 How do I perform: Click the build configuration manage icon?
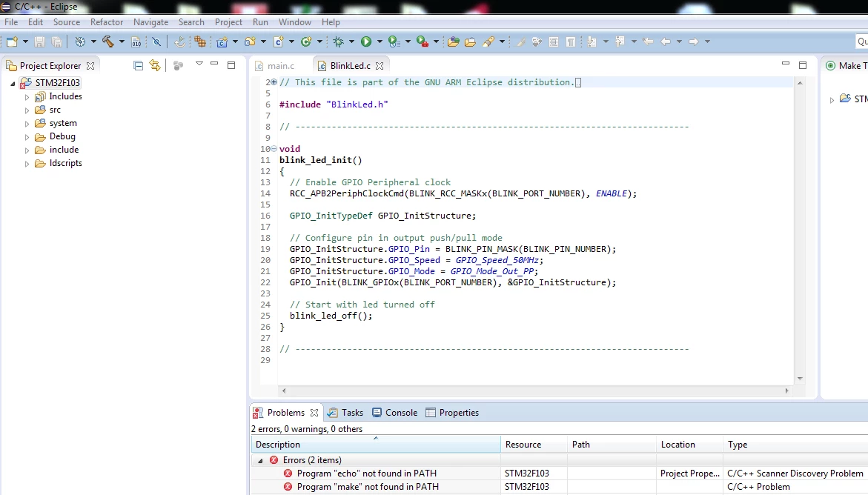coord(80,41)
